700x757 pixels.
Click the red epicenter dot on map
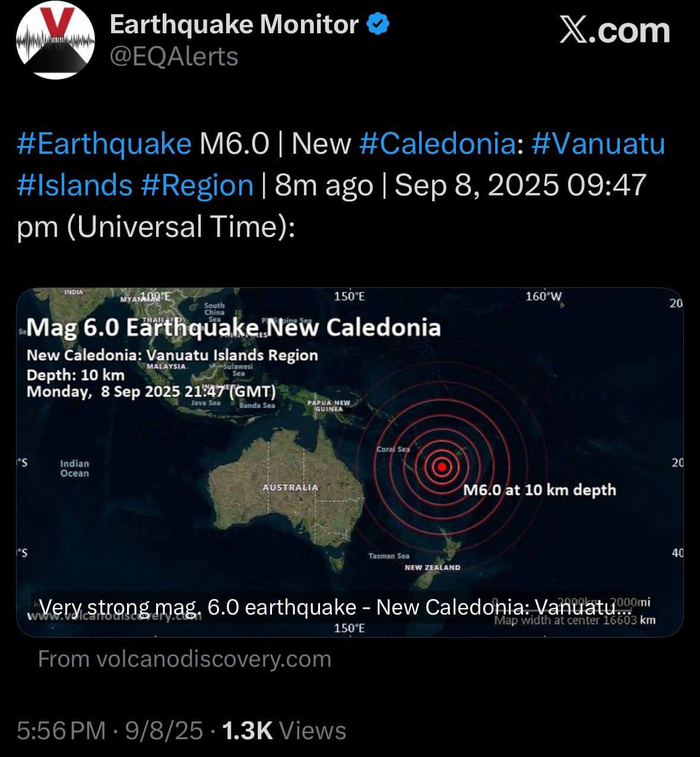click(442, 467)
